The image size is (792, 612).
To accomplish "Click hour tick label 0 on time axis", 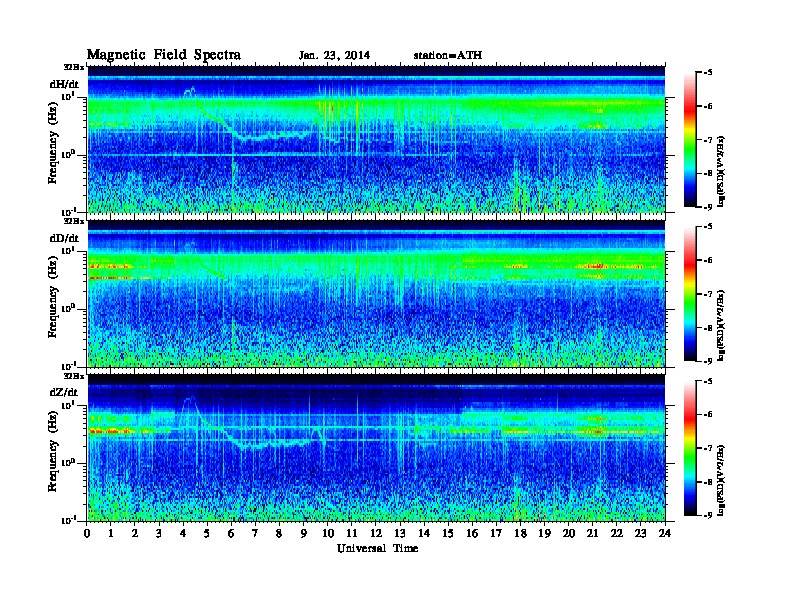I will 87,534.
